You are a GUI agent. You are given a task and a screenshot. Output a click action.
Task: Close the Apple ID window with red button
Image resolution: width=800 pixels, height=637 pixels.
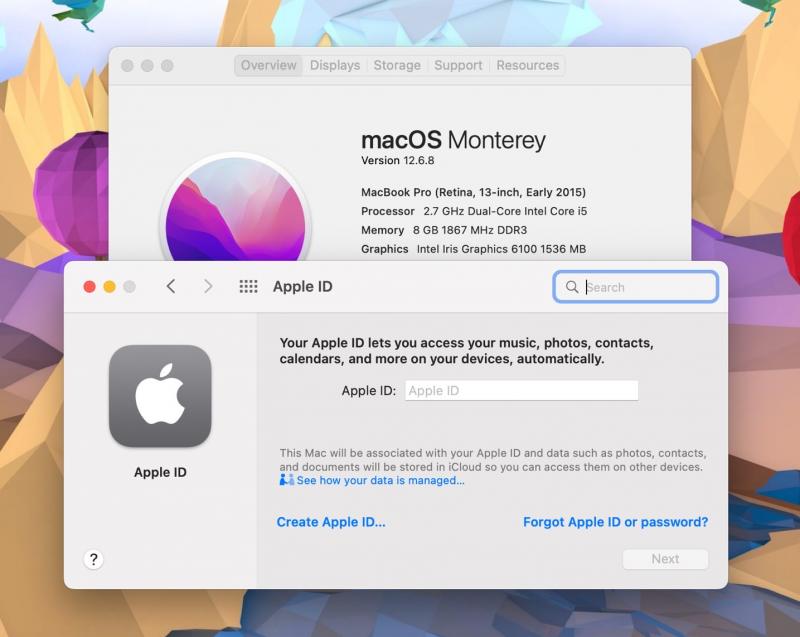point(89,287)
